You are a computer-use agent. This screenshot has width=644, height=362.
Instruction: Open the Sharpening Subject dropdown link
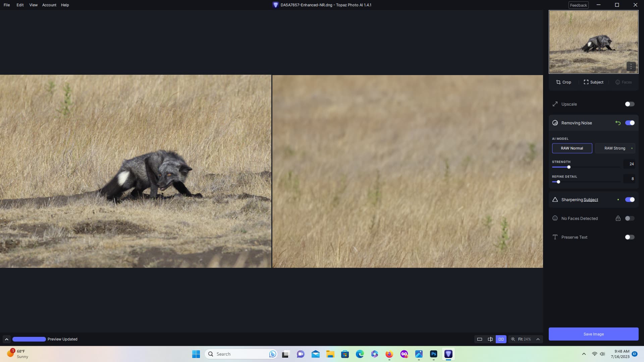pyautogui.click(x=591, y=200)
